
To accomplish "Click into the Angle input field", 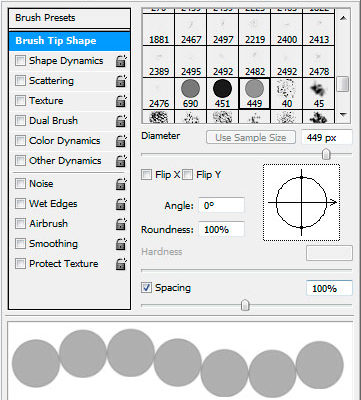I will pyautogui.click(x=221, y=205).
